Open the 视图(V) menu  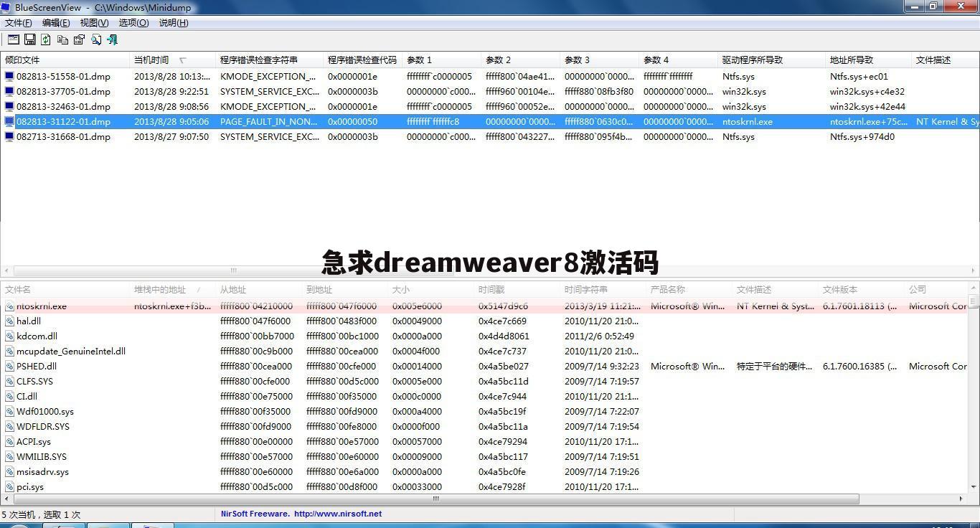click(94, 23)
